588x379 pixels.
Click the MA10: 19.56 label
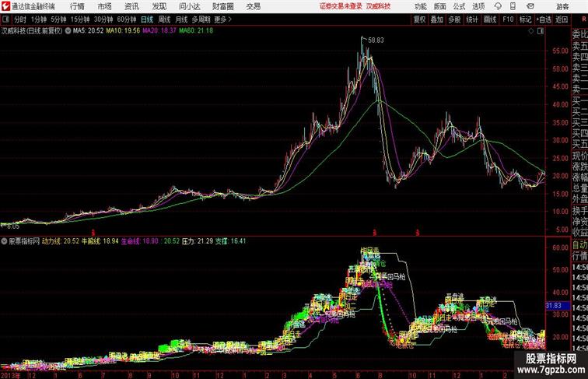click(x=123, y=31)
